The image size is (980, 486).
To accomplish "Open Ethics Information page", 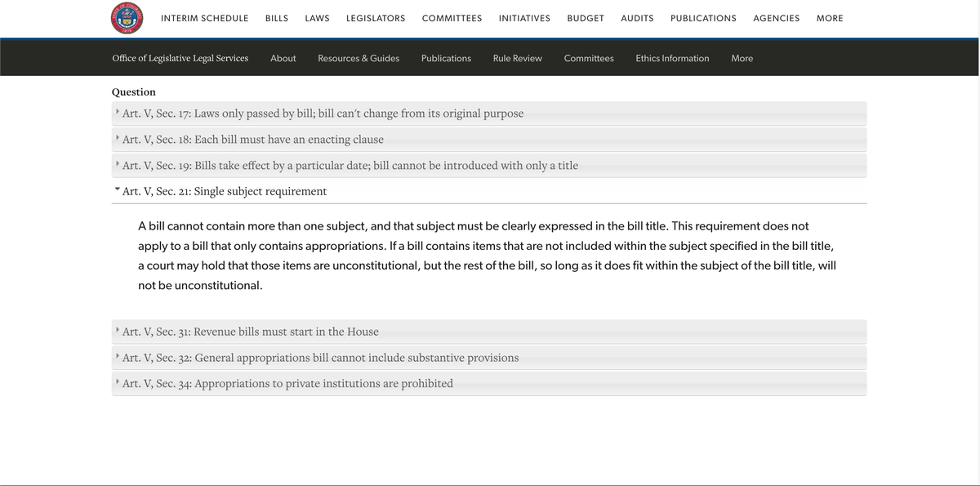I will point(672,58).
